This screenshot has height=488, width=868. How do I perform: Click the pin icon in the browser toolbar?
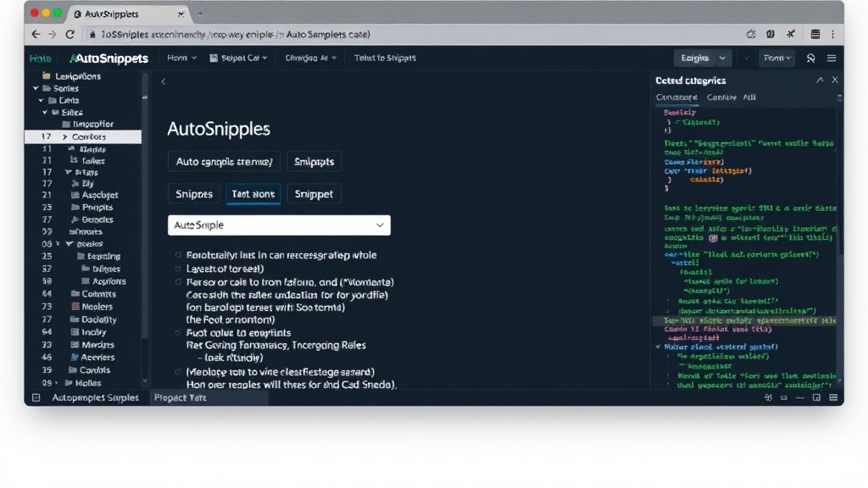(x=791, y=34)
